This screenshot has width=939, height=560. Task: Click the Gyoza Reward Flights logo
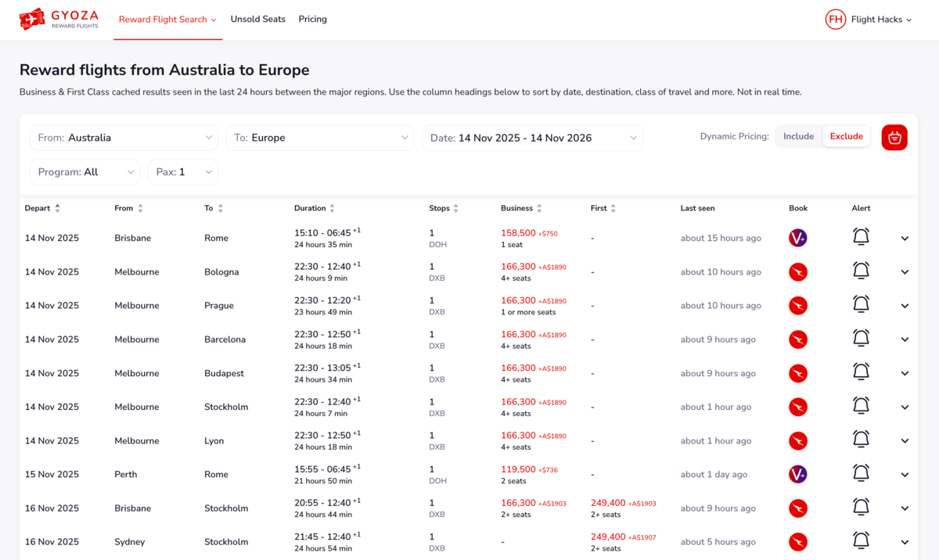[x=59, y=19]
